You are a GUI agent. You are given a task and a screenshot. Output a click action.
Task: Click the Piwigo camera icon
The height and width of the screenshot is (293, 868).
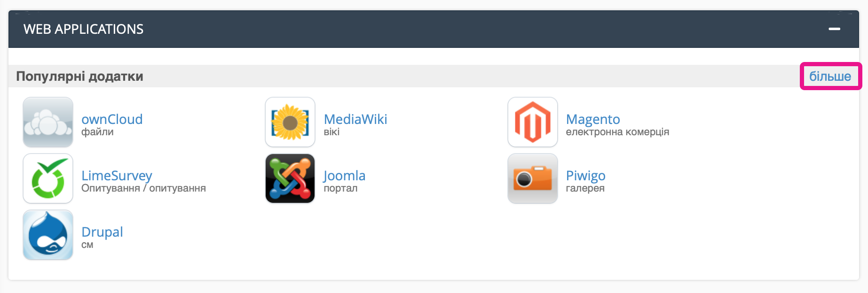tap(533, 178)
